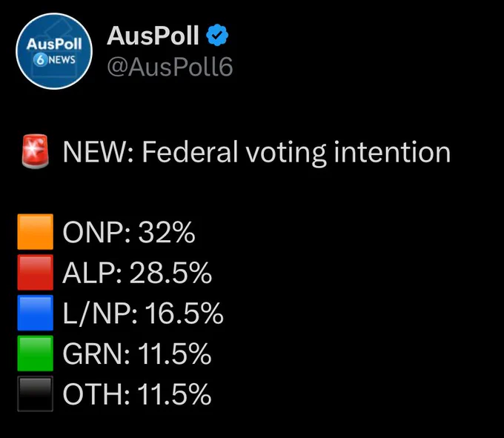The image size is (504, 438).
Task: Select the 'NEW: Federal voting intention' headline
Action: click(256, 153)
